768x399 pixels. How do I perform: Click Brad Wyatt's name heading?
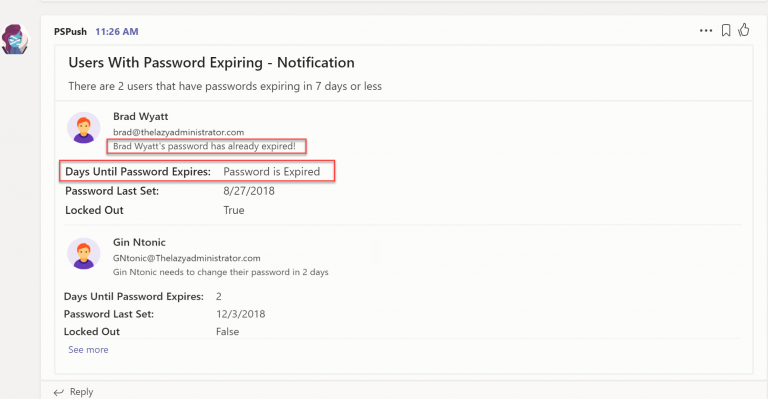click(141, 117)
